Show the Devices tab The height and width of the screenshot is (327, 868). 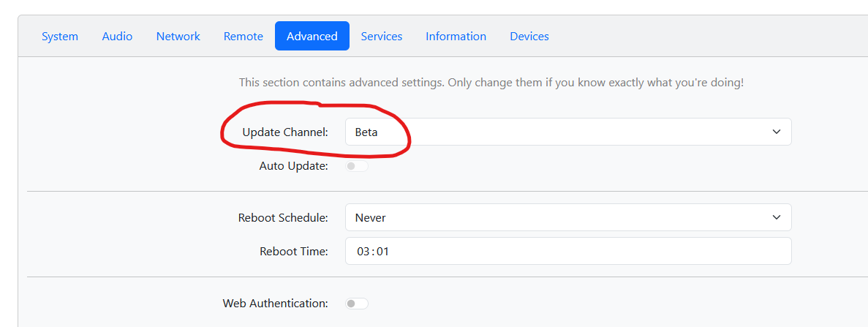(x=529, y=36)
